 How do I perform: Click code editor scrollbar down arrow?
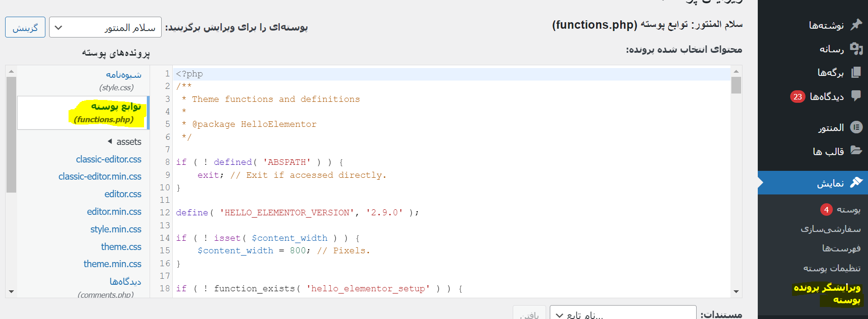click(x=736, y=292)
